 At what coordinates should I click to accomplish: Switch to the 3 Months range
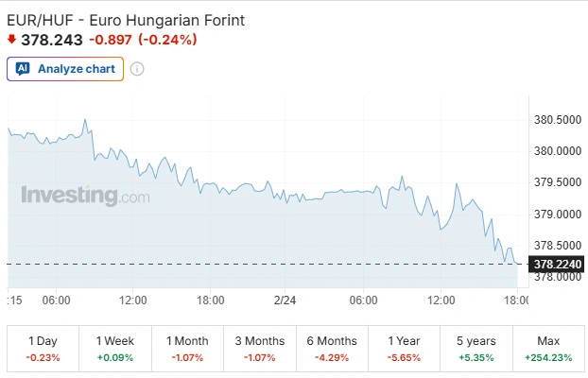pyautogui.click(x=260, y=349)
